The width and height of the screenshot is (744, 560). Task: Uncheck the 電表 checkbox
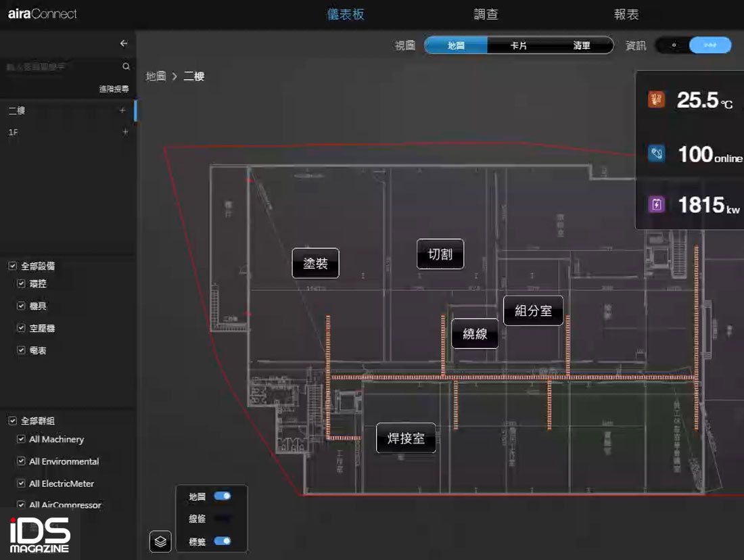21,350
